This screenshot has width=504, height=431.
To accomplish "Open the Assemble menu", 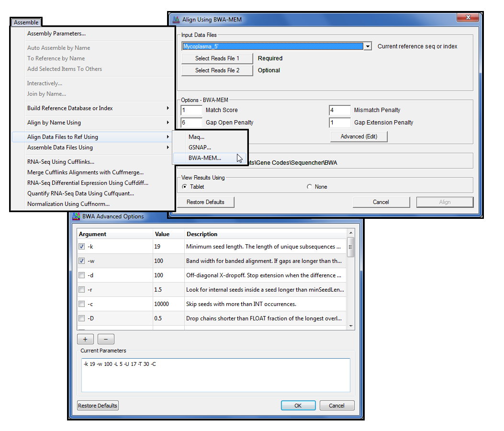I will [26, 22].
